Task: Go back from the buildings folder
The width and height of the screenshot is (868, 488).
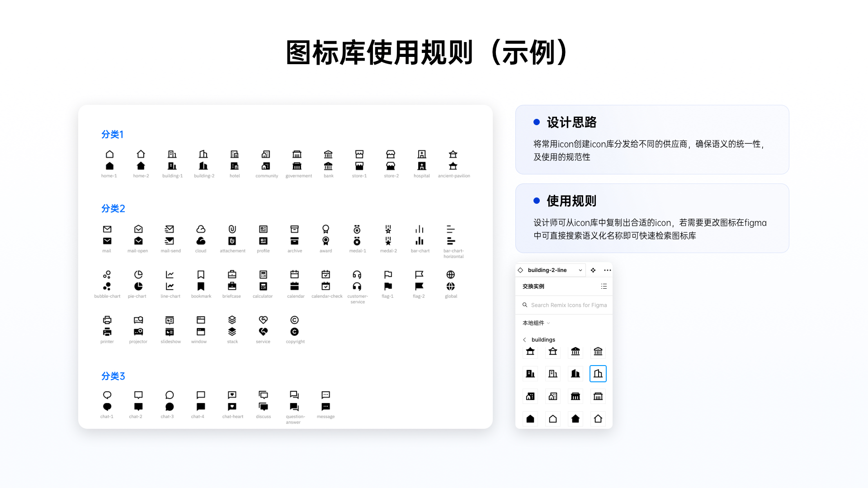Action: click(524, 340)
